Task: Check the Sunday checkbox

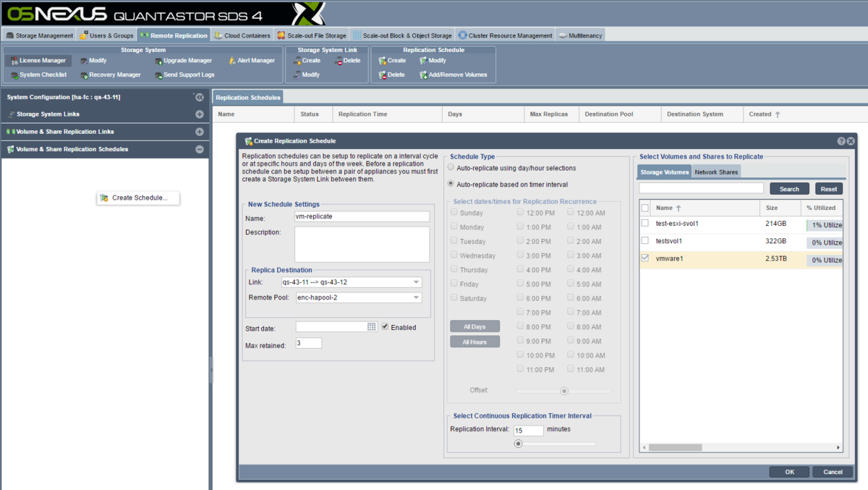Action: 454,213
